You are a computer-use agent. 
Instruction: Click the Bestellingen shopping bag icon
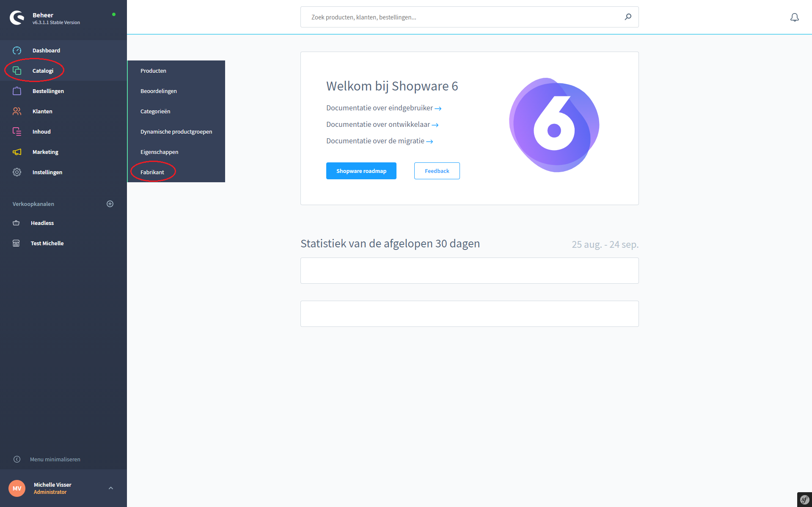(17, 91)
